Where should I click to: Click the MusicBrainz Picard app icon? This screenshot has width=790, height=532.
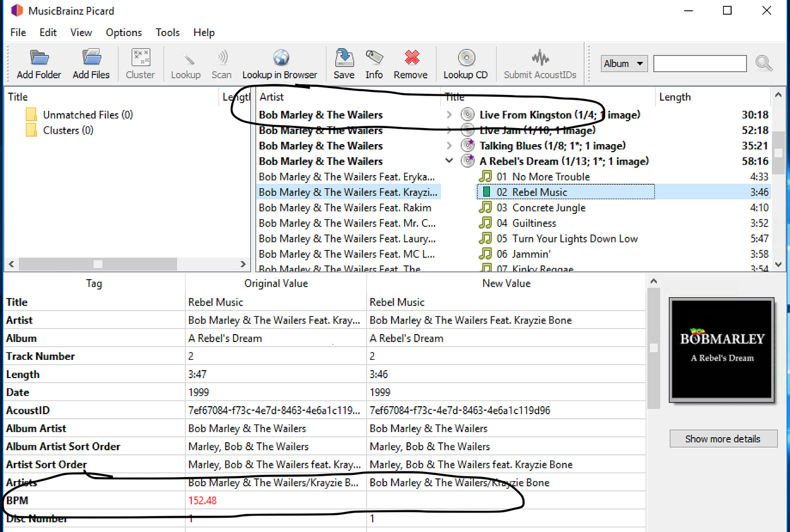click(x=17, y=11)
